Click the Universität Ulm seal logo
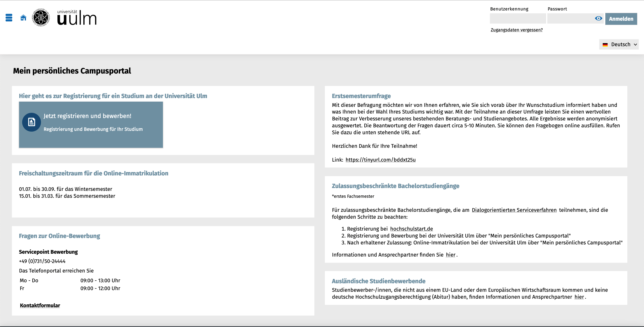 [x=41, y=17]
